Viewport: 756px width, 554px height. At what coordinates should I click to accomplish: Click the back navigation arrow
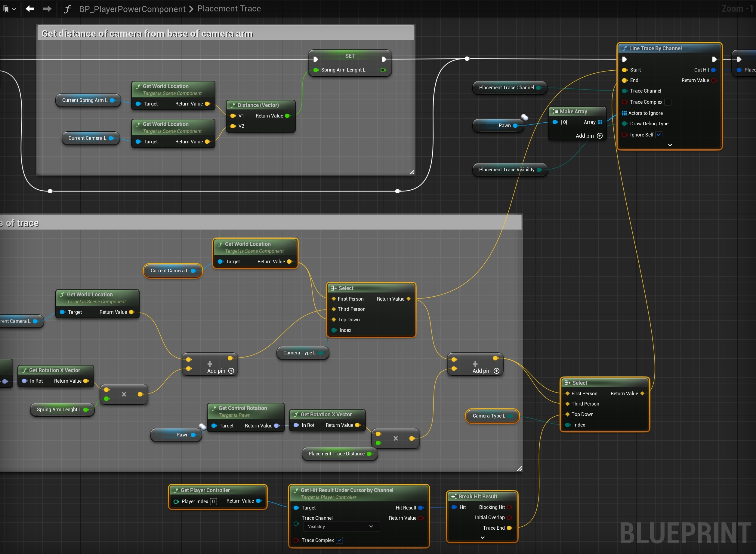pos(30,9)
